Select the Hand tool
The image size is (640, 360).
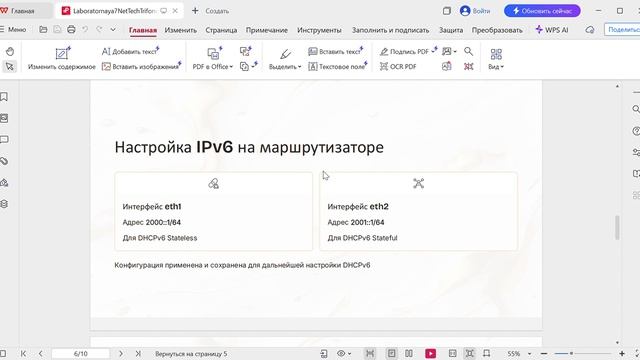click(x=10, y=51)
